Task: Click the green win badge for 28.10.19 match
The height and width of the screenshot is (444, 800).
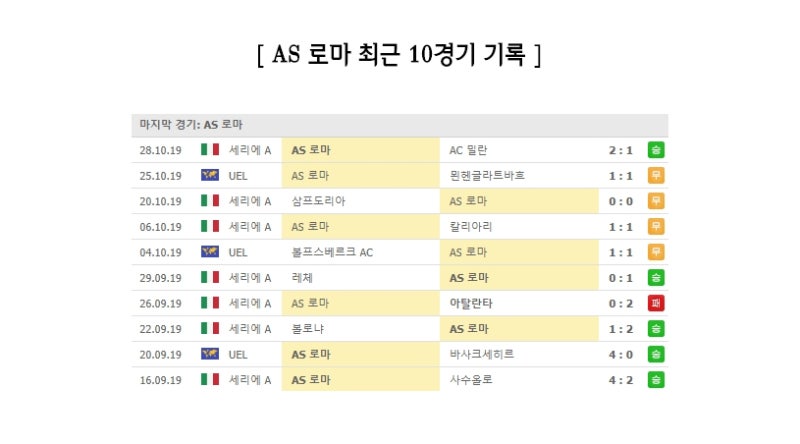Action: [x=656, y=150]
